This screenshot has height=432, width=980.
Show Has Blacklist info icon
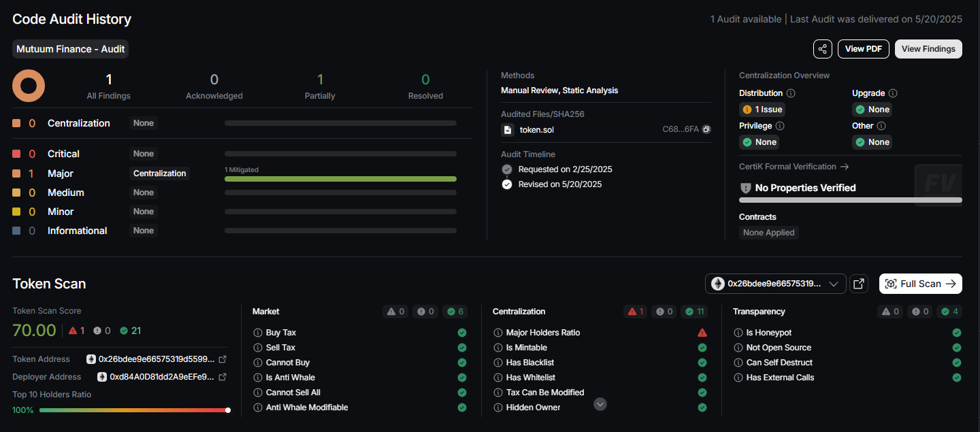[x=498, y=363]
